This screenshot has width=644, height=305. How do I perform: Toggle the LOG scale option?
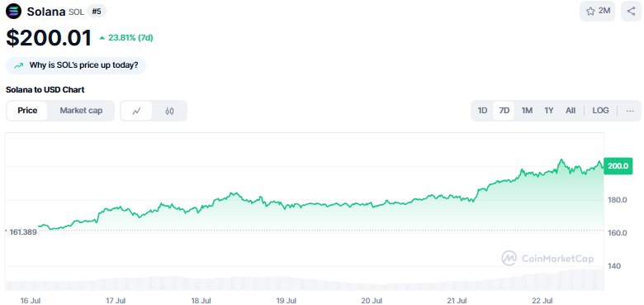pyautogui.click(x=600, y=111)
